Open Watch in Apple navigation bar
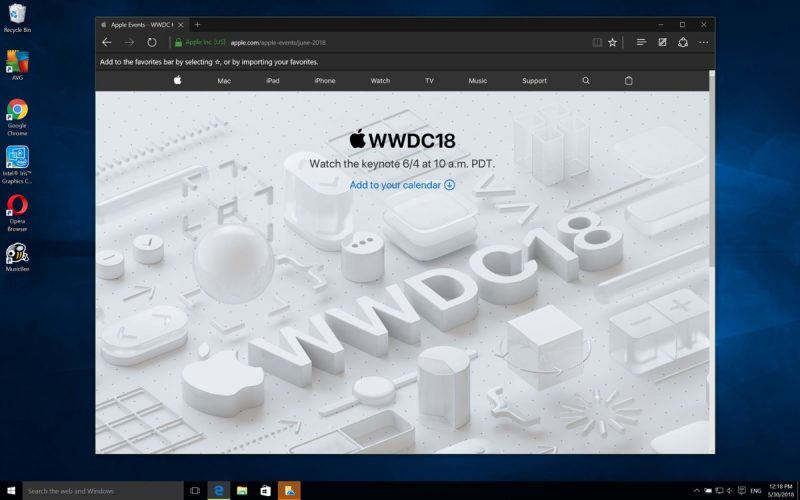800x500 pixels. (380, 81)
